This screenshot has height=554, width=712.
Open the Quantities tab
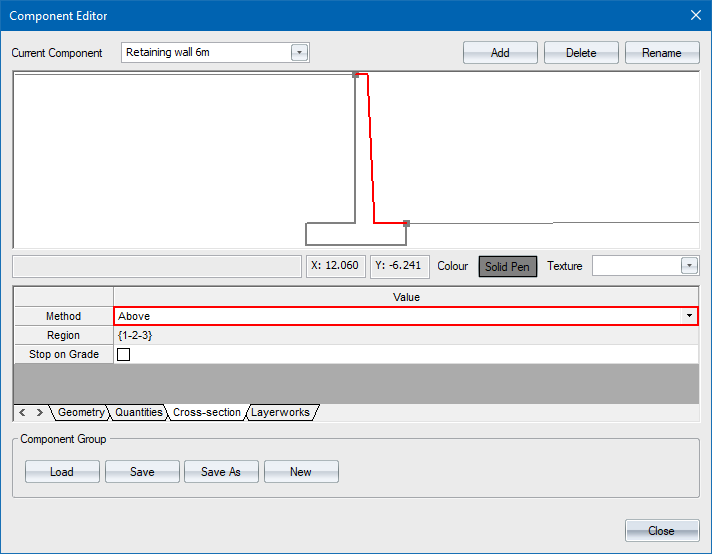[138, 412]
